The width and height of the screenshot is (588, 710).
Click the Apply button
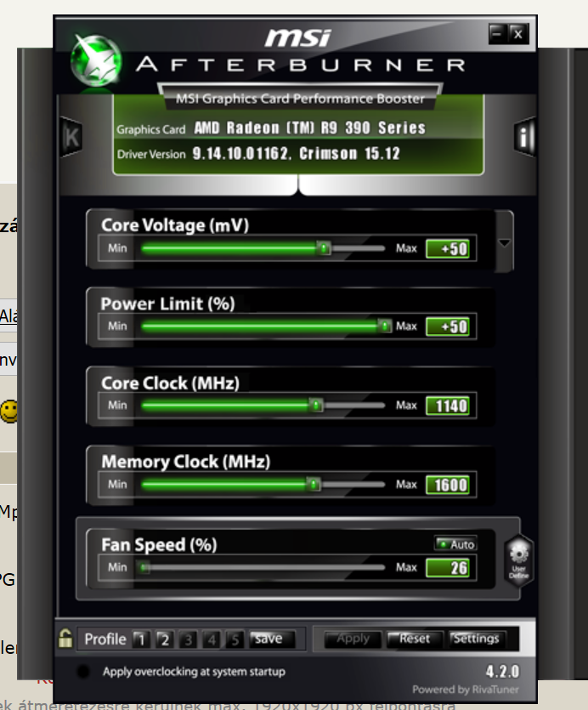click(x=353, y=639)
